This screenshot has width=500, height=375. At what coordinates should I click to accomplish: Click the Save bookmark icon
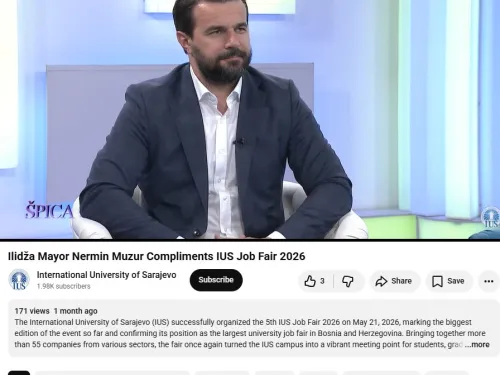(437, 281)
